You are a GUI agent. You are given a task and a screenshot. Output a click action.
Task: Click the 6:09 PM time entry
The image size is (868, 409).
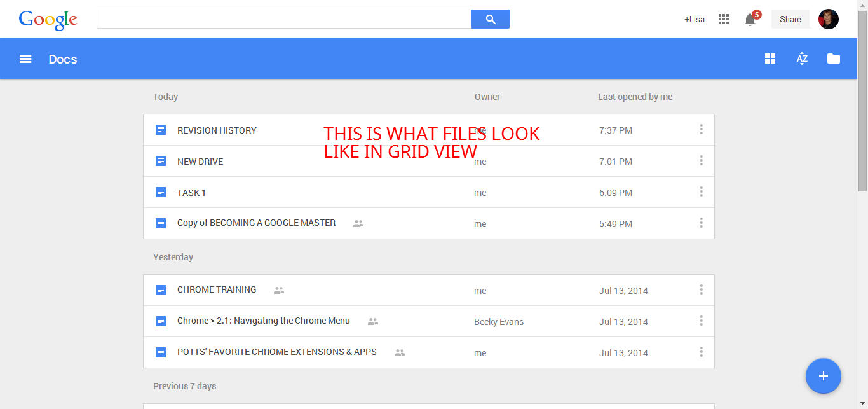[616, 193]
